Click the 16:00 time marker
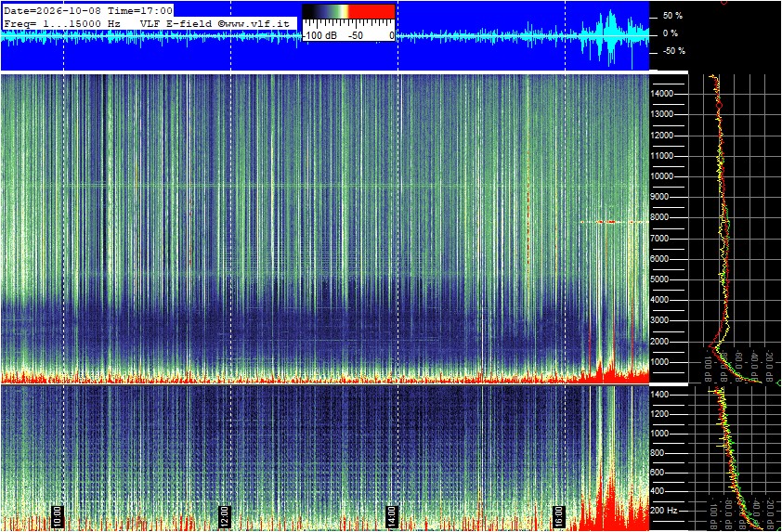 pos(559,516)
